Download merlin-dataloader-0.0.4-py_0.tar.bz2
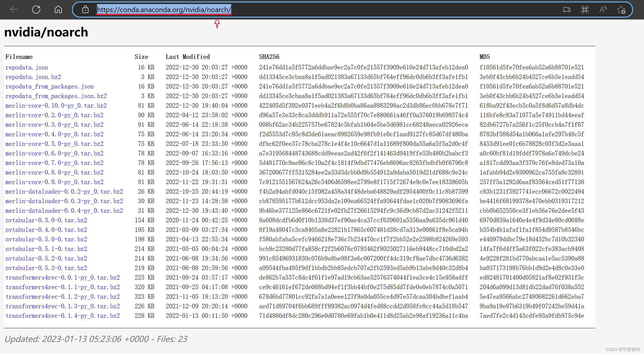Screen dimensions: 644x354 pyautogui.click(x=64, y=211)
